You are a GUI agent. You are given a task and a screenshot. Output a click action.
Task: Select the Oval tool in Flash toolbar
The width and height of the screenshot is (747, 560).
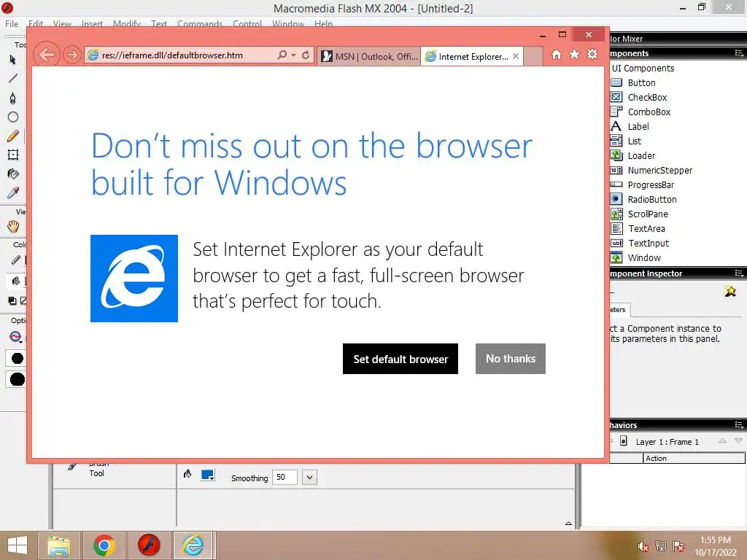(x=13, y=117)
